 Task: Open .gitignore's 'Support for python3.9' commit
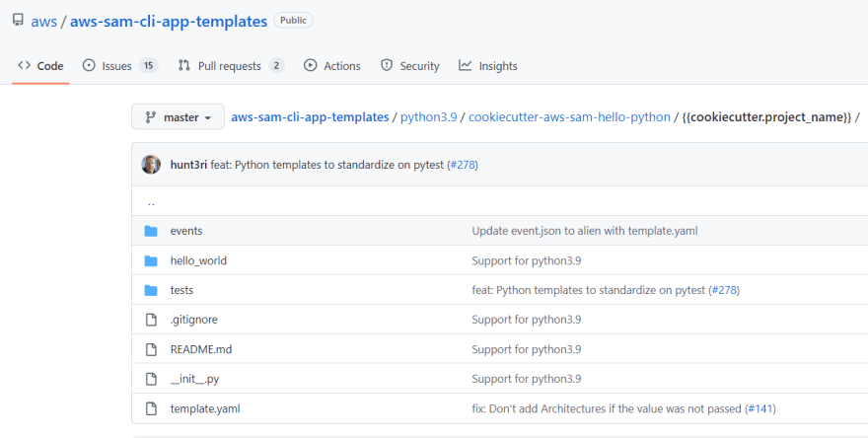527,320
